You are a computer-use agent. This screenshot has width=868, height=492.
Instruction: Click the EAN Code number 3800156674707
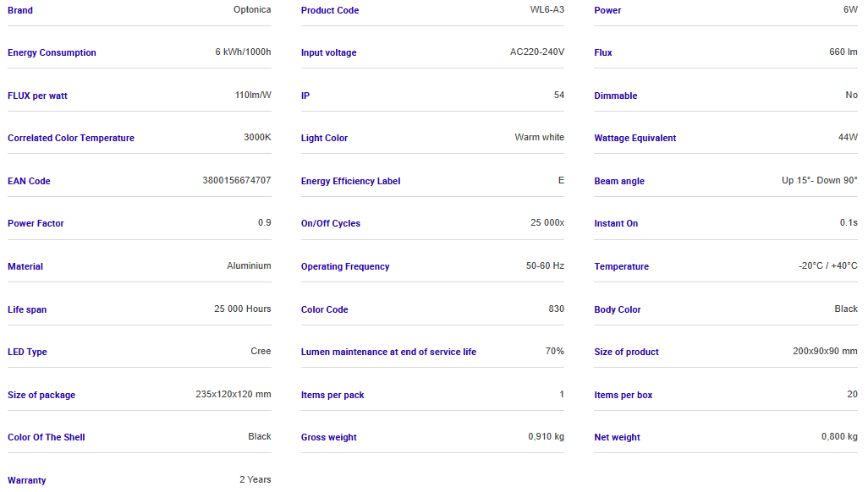[237, 180]
